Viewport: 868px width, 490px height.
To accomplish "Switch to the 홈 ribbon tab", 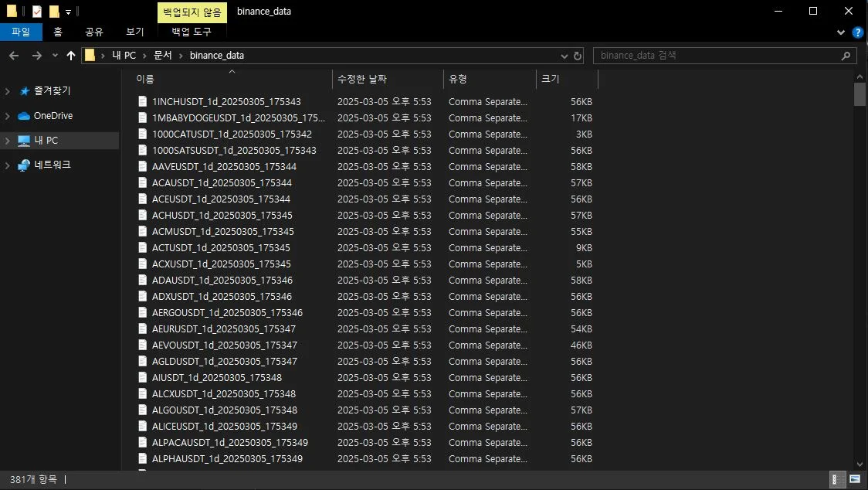I will click(x=58, y=32).
